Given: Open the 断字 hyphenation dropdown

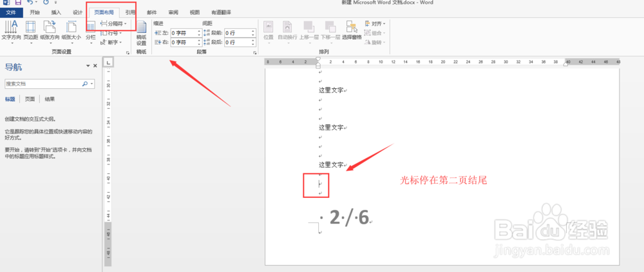Looking at the screenshot, I should (x=111, y=42).
